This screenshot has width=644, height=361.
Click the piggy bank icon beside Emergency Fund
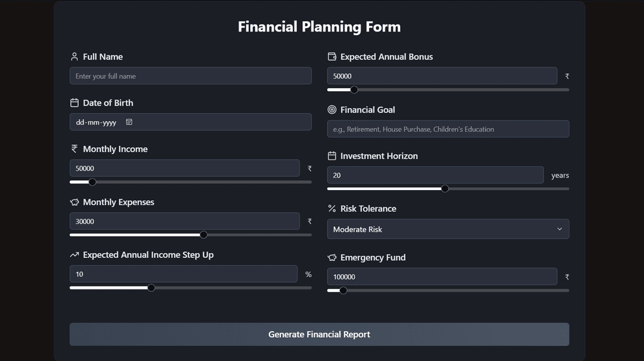[332, 258]
